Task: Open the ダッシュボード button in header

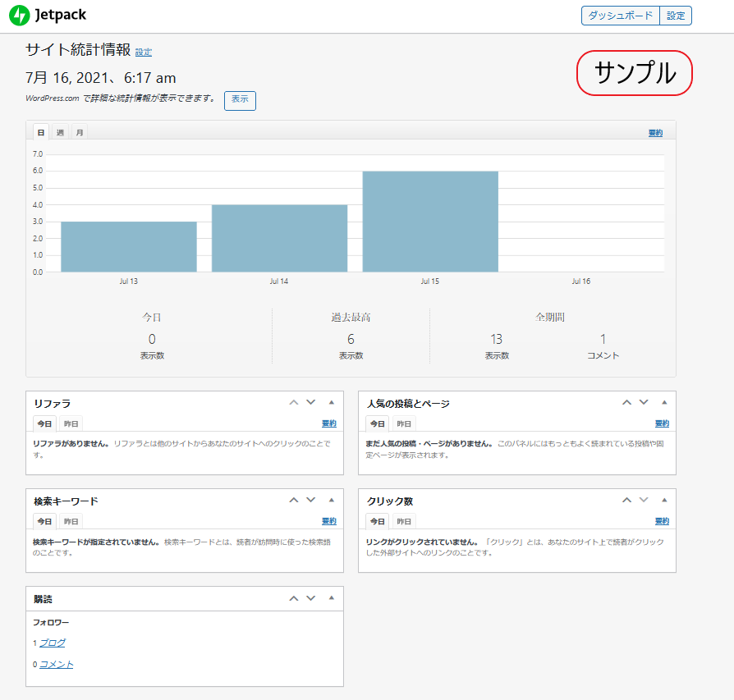Action: tap(620, 16)
